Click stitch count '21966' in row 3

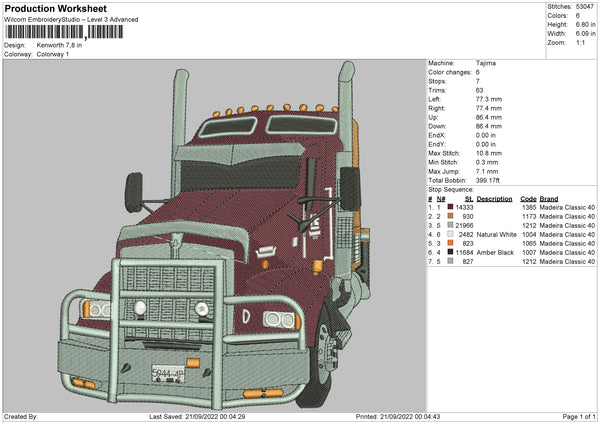click(x=465, y=225)
